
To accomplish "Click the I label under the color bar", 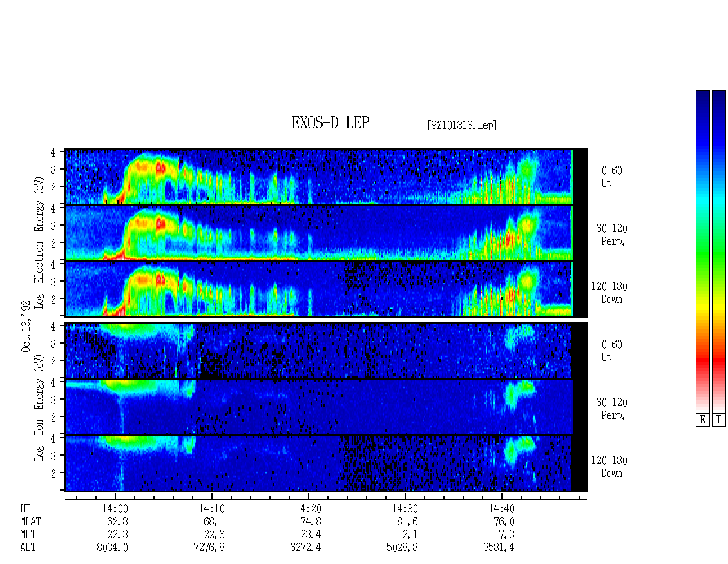I will tap(719, 420).
